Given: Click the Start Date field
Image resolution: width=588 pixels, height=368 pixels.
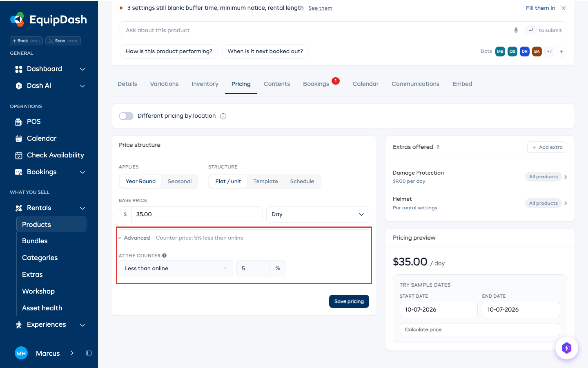Looking at the screenshot, I should [439, 310].
